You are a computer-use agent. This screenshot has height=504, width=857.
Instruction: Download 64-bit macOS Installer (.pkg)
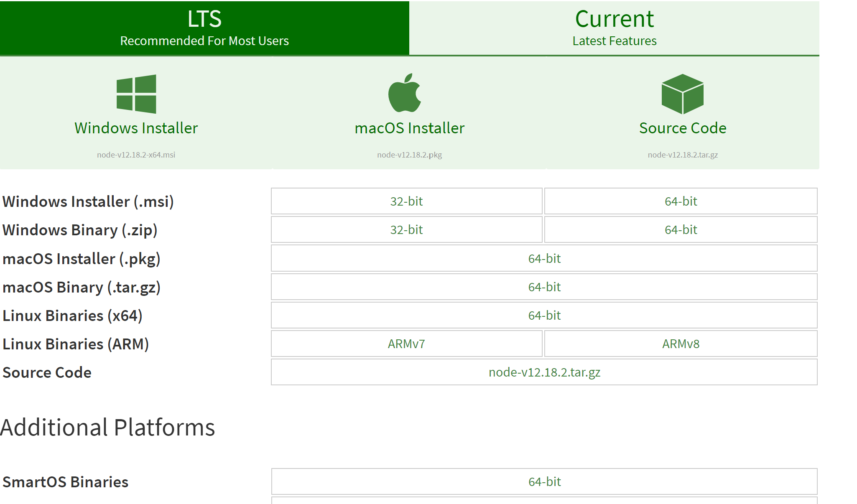[544, 259]
